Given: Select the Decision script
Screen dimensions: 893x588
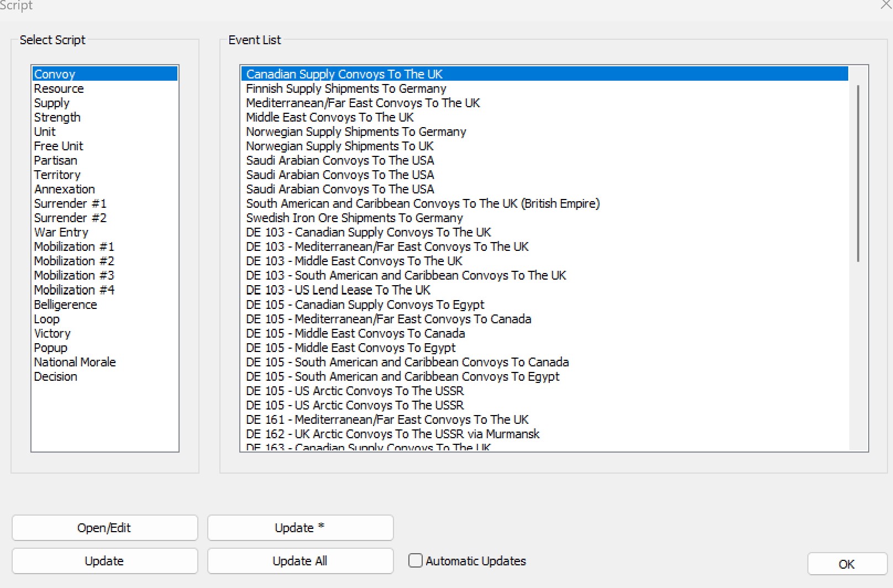Looking at the screenshot, I should pyautogui.click(x=55, y=376).
